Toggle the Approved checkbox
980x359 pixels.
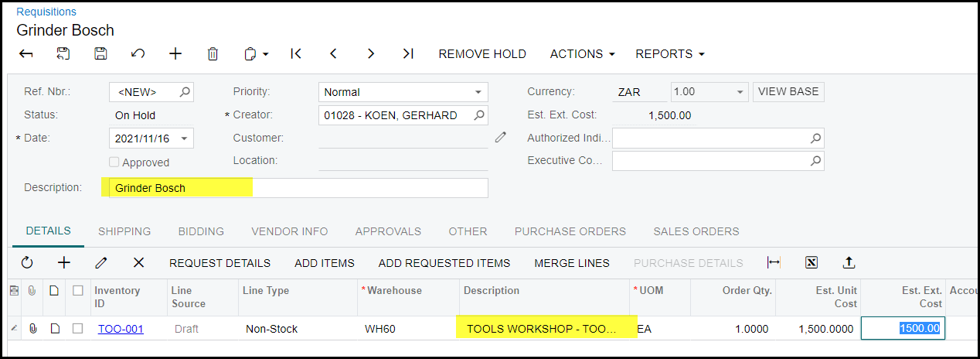(114, 162)
